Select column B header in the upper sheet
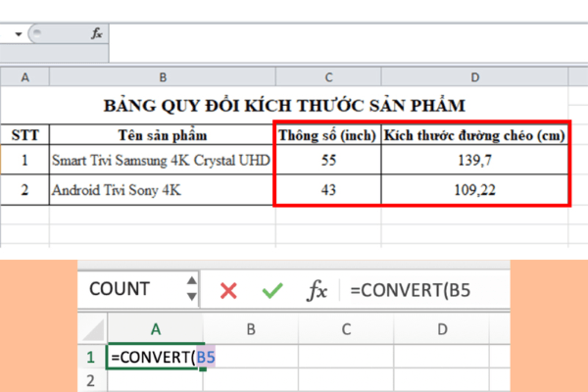The image size is (588, 392). pos(163,77)
